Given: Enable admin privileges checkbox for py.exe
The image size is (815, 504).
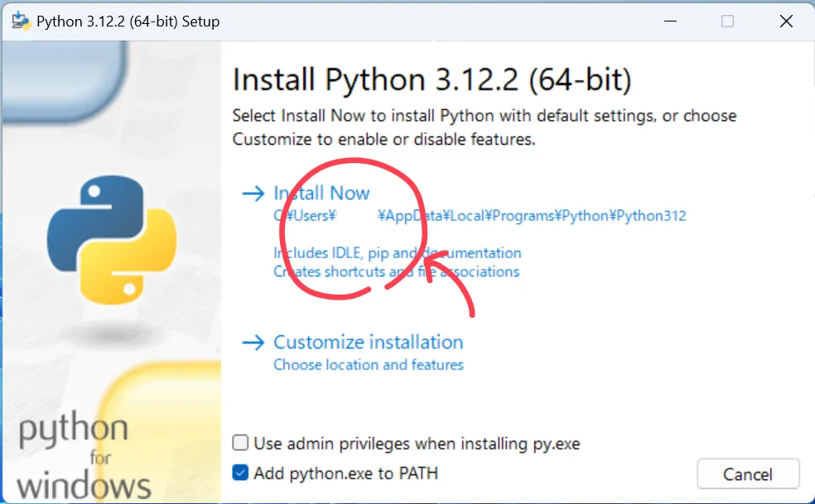Looking at the screenshot, I should pyautogui.click(x=240, y=444).
